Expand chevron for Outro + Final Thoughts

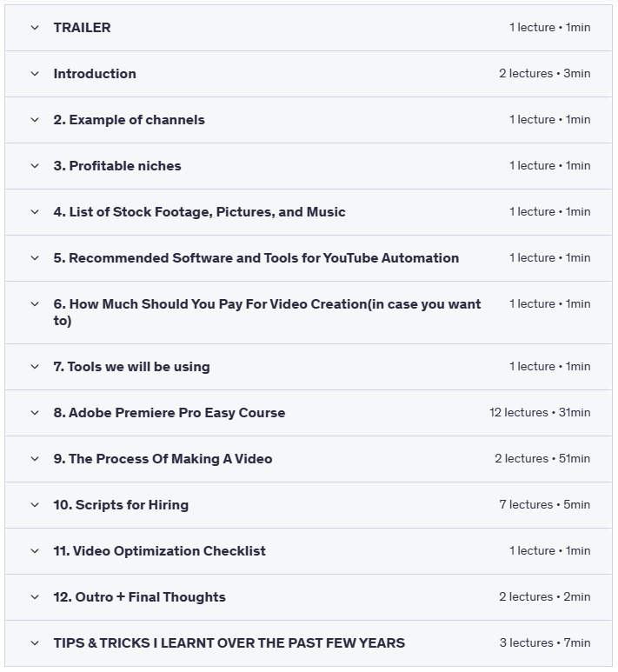35,597
